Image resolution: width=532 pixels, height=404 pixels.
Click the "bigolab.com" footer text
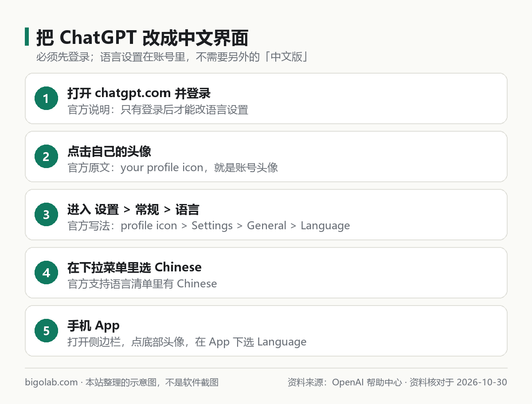51,382
